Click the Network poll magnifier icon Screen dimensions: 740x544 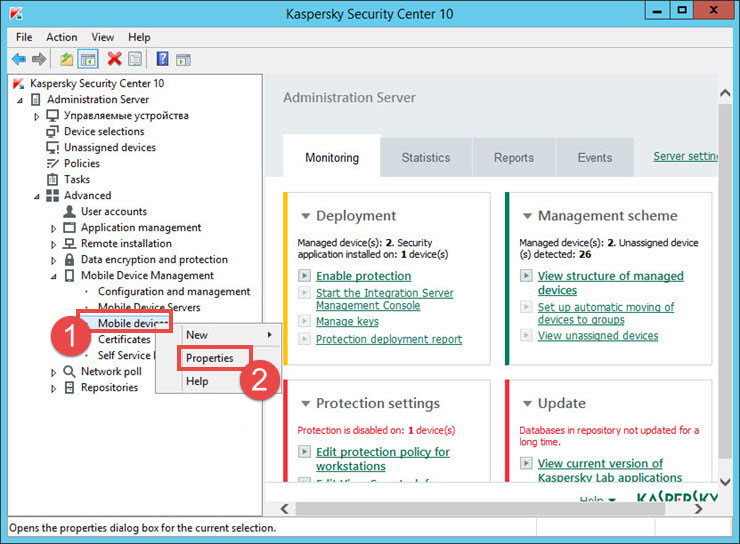(x=69, y=372)
